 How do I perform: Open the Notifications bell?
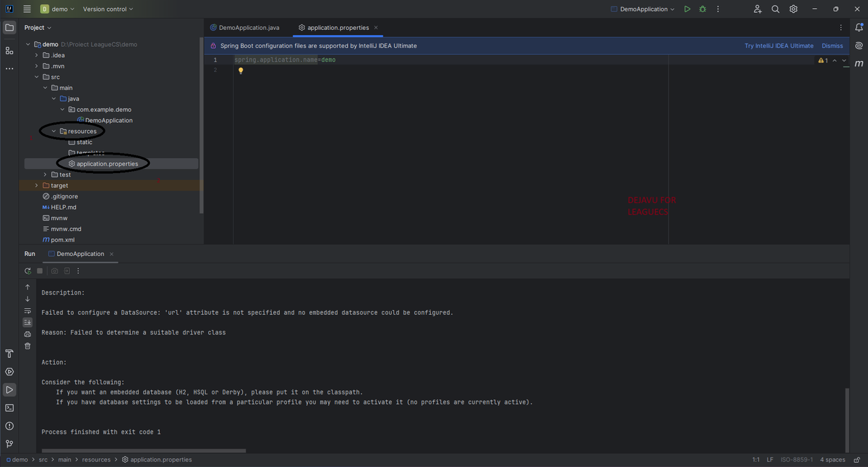point(859,28)
